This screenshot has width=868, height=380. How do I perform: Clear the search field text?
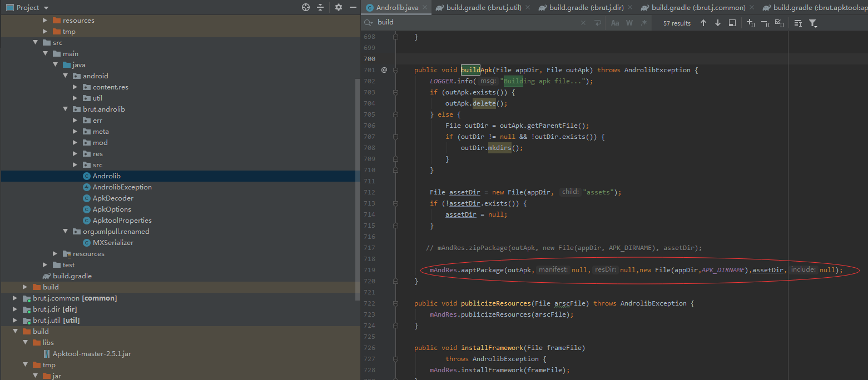583,23
